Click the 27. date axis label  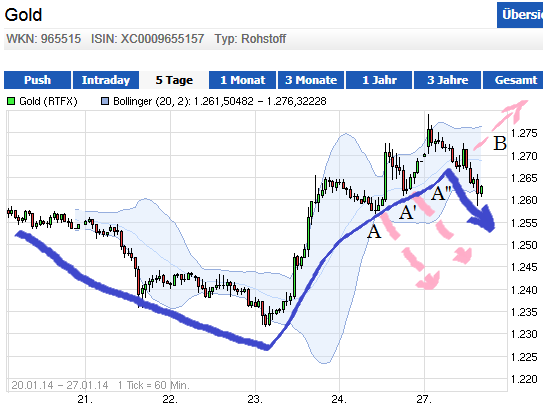tap(424, 399)
